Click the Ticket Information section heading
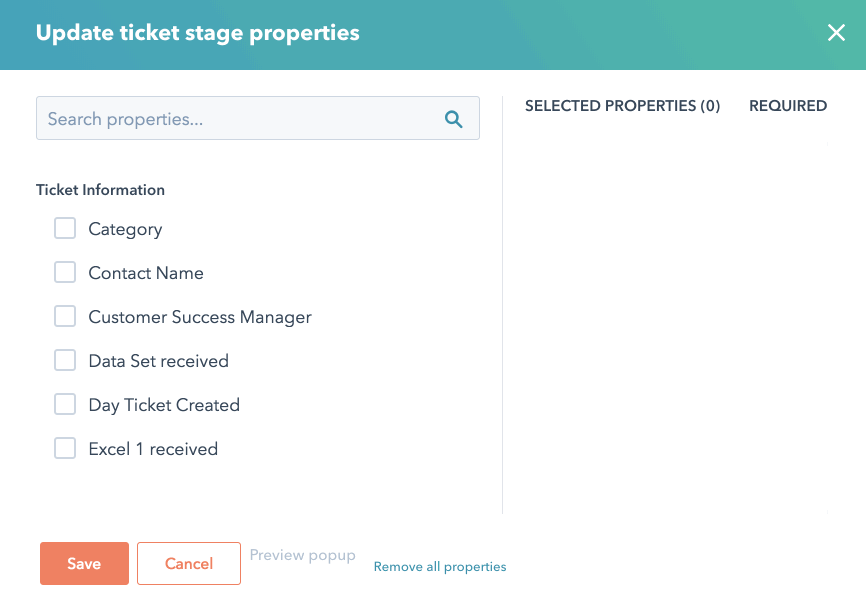Image resolution: width=866 pixels, height=611 pixels. click(x=100, y=190)
